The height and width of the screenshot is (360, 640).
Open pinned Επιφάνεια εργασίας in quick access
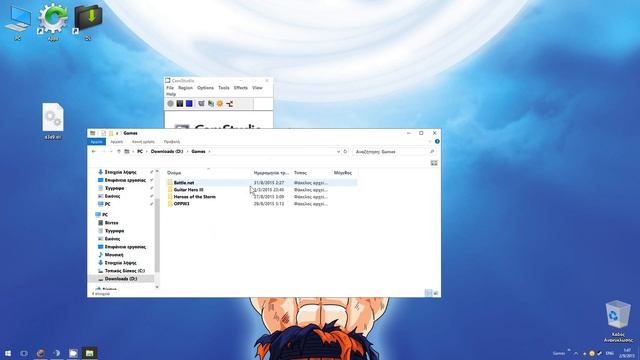[122, 180]
